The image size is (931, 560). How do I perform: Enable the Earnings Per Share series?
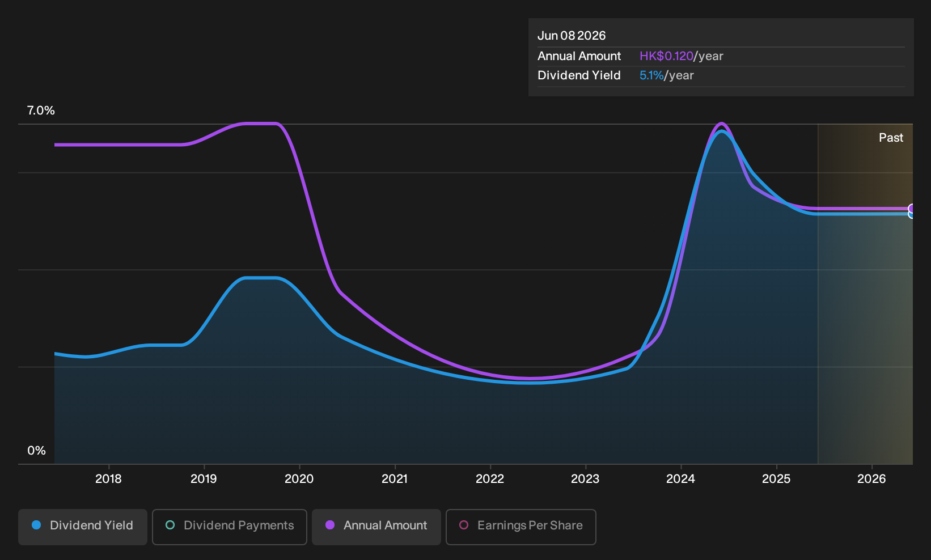521,527
